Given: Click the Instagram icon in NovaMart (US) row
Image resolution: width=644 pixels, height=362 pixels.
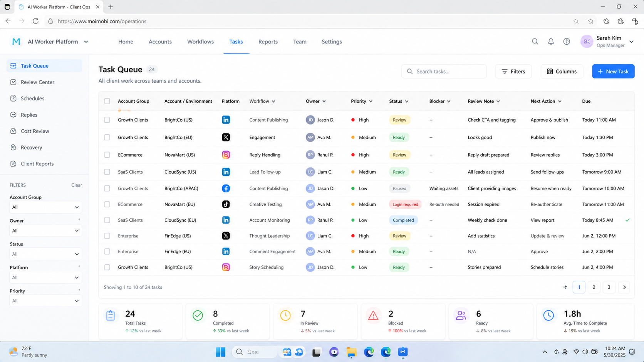Looking at the screenshot, I should point(226,155).
